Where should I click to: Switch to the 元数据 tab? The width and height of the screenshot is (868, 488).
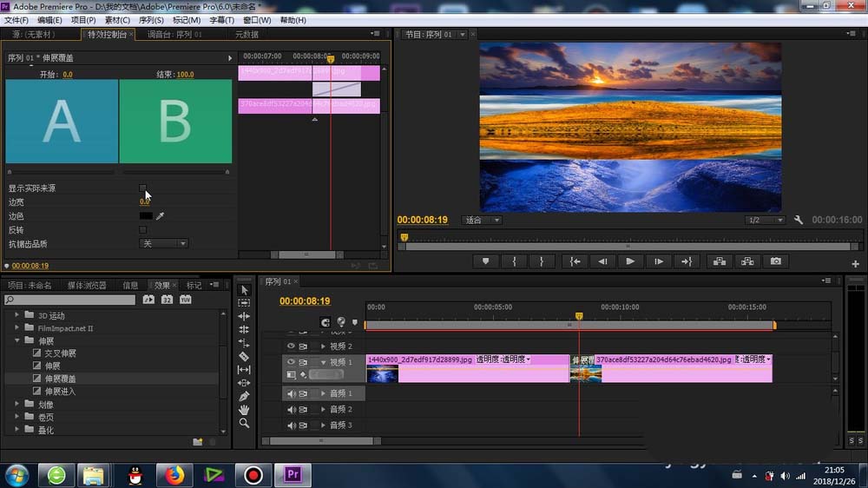(x=247, y=35)
